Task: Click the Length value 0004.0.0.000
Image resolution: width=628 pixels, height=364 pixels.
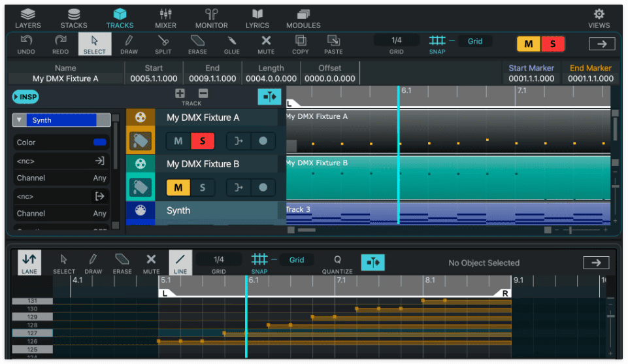Action: coord(271,78)
